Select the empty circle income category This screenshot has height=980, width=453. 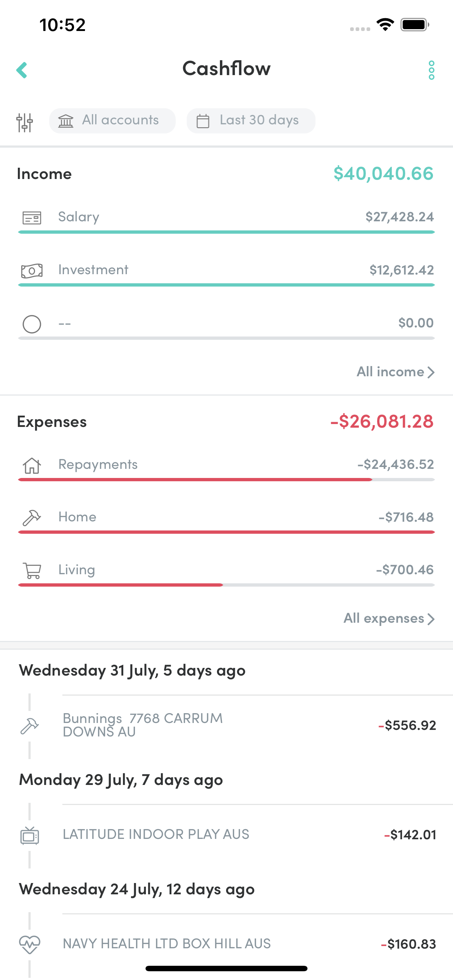(32, 324)
